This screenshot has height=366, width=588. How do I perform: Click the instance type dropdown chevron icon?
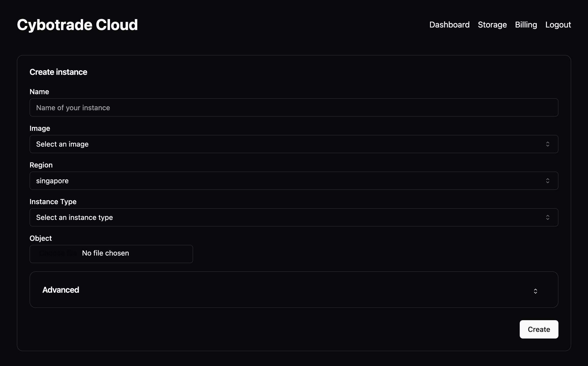pyautogui.click(x=547, y=217)
